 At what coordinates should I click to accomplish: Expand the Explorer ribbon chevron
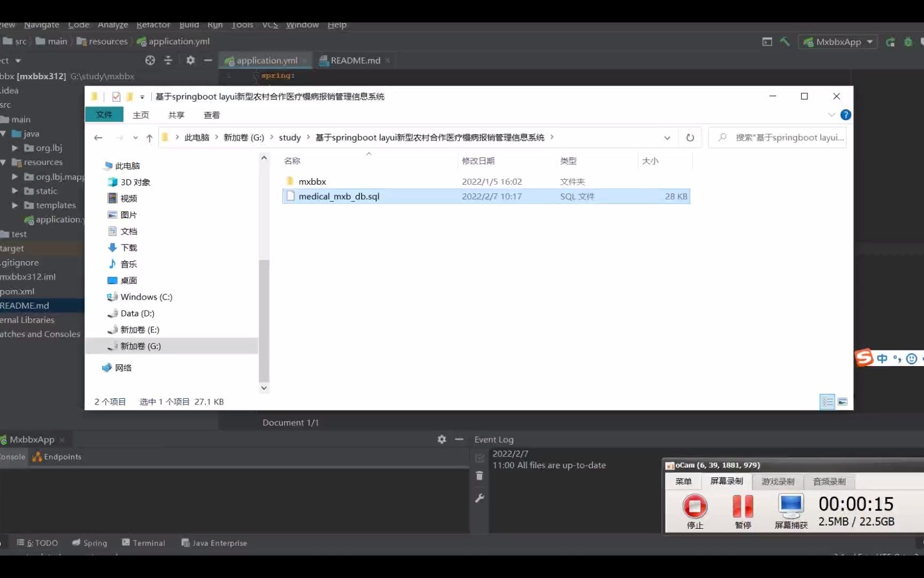click(x=831, y=115)
